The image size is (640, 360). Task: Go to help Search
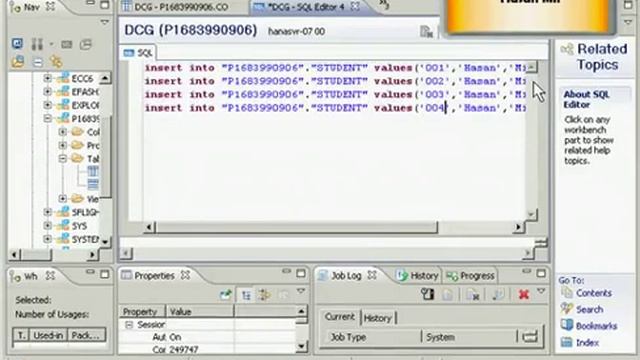point(589,309)
